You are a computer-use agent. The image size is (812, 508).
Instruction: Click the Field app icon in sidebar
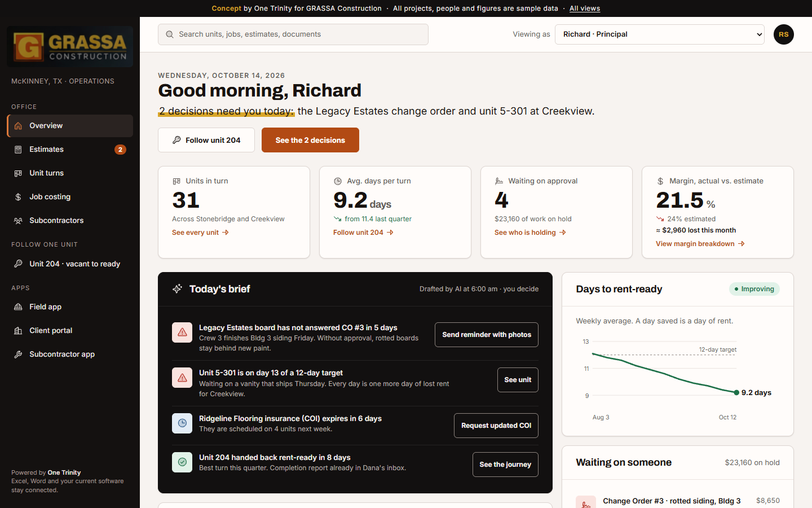click(18, 307)
